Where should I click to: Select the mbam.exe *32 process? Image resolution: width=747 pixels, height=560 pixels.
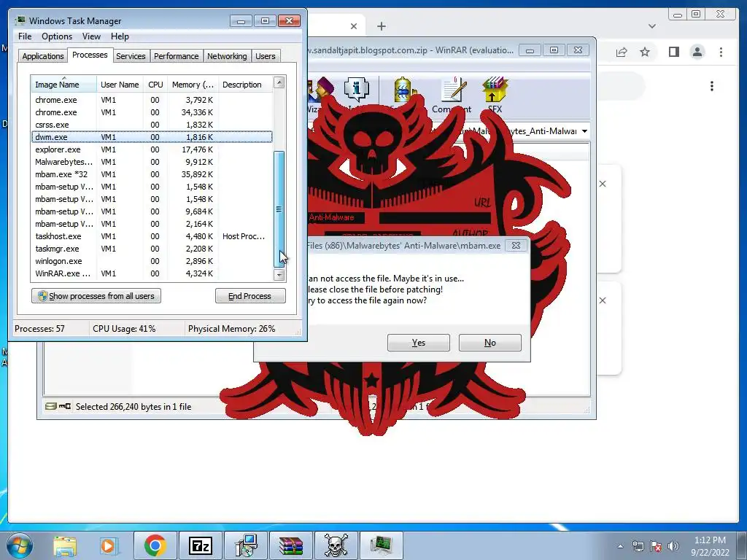[152, 174]
